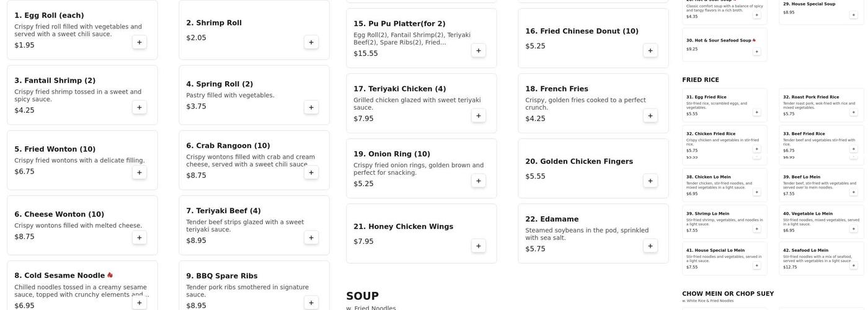Screen dimensions: 868x310
Task: Add Golden Chicken Fingers to cart
Action: point(650,181)
